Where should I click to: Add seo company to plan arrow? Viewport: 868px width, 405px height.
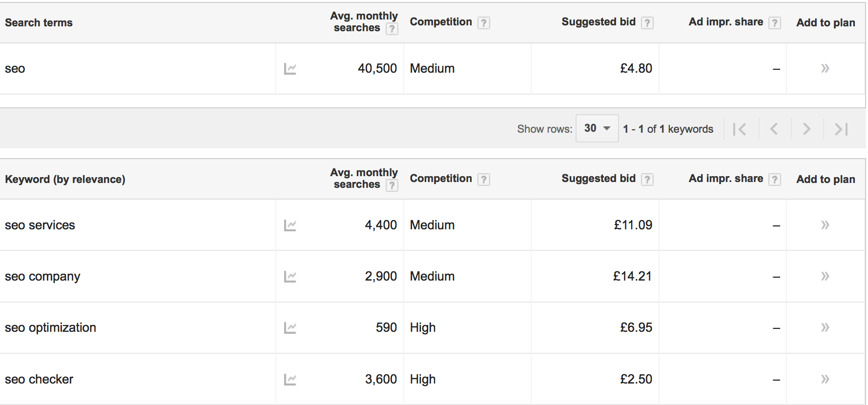coord(825,276)
